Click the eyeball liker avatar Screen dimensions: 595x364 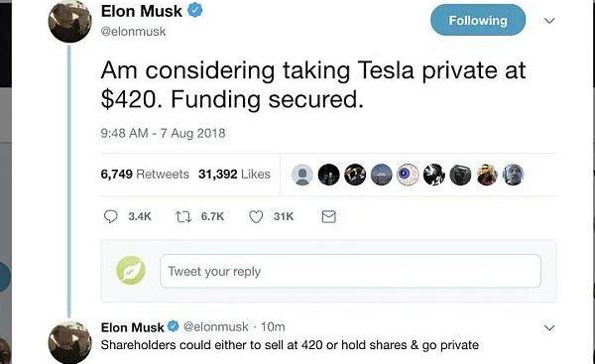(408, 175)
